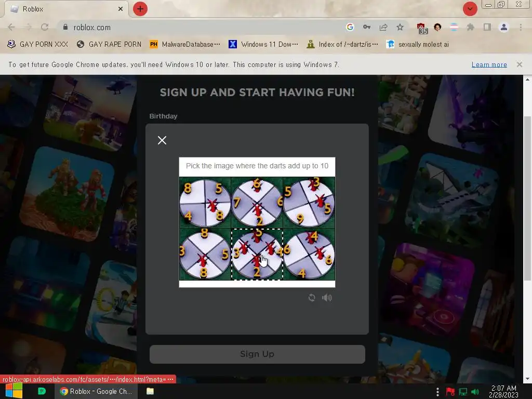
Task: Pick the highlighted dartboard with 5, 3, 4, 2
Action: (x=257, y=255)
